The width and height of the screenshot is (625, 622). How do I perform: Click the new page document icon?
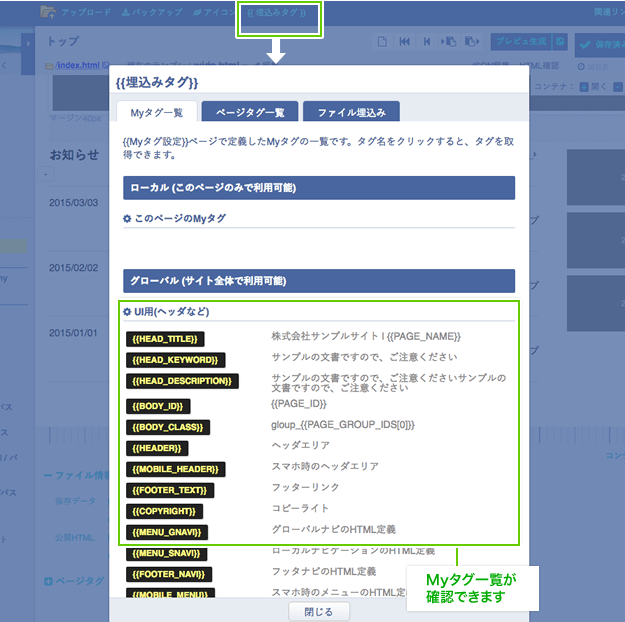(x=382, y=42)
